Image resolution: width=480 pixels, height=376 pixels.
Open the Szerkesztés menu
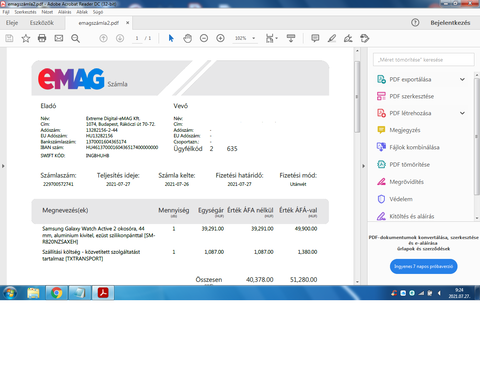[x=25, y=12]
